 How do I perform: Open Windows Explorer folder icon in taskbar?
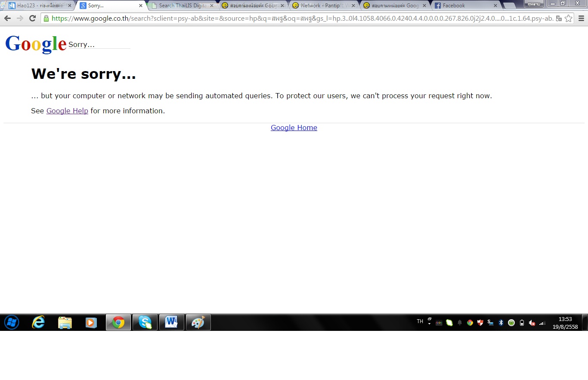pyautogui.click(x=65, y=322)
